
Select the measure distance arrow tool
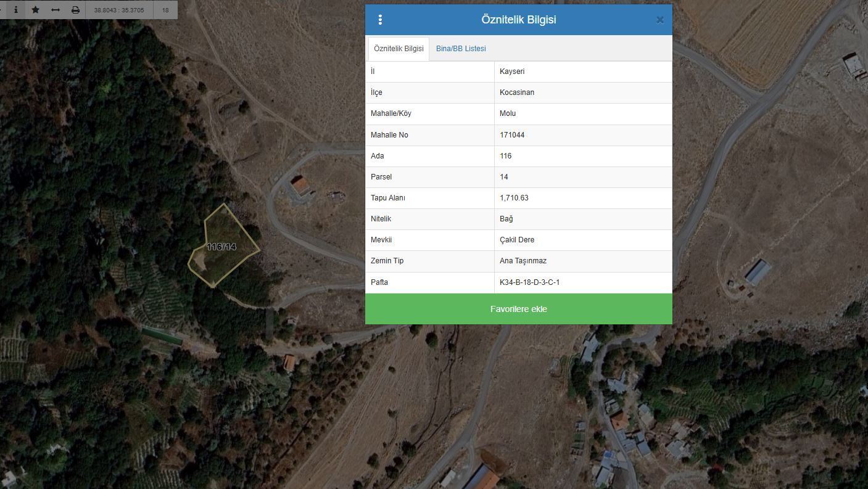tap(56, 10)
